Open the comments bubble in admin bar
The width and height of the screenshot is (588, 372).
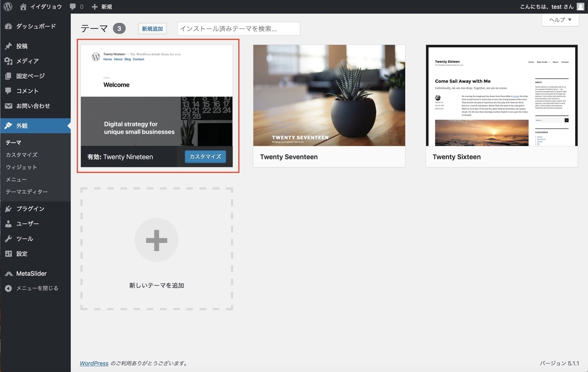click(73, 7)
